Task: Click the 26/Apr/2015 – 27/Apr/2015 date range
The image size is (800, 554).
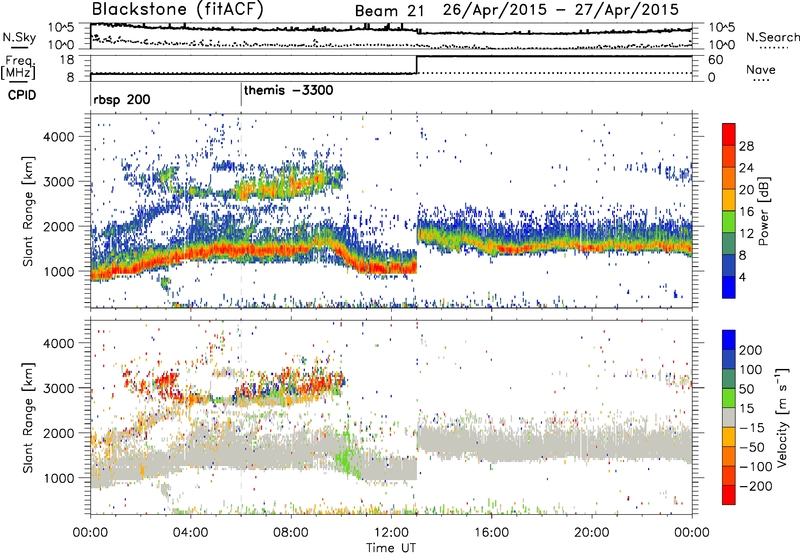Action: click(x=561, y=10)
